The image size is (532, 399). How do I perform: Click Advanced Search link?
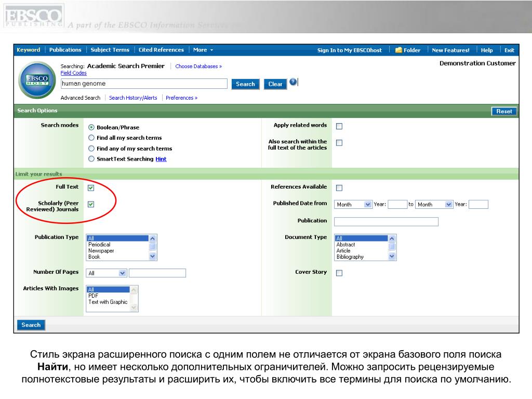[x=81, y=98]
